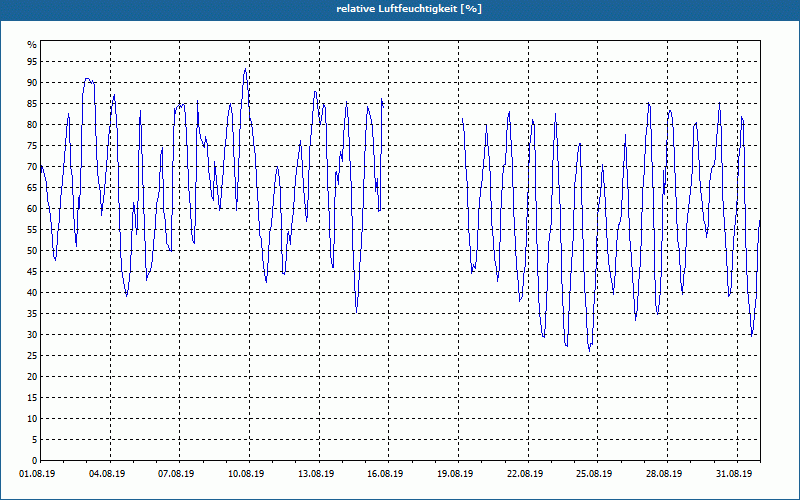
Task: Click the x-axis date label 10.08.19
Action: 246,474
